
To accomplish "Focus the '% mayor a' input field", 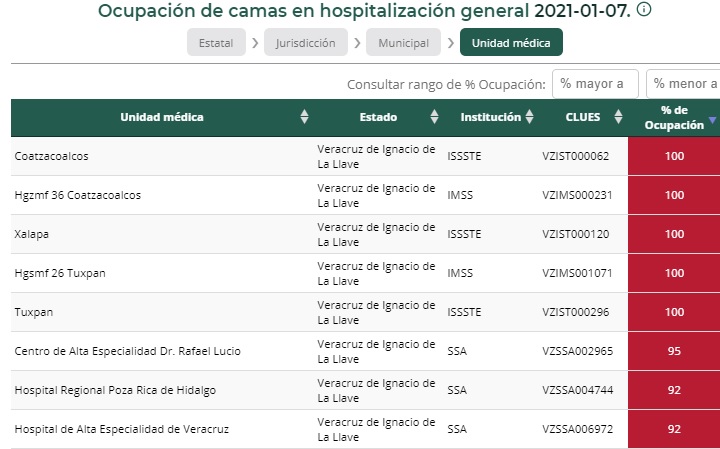I will (595, 84).
